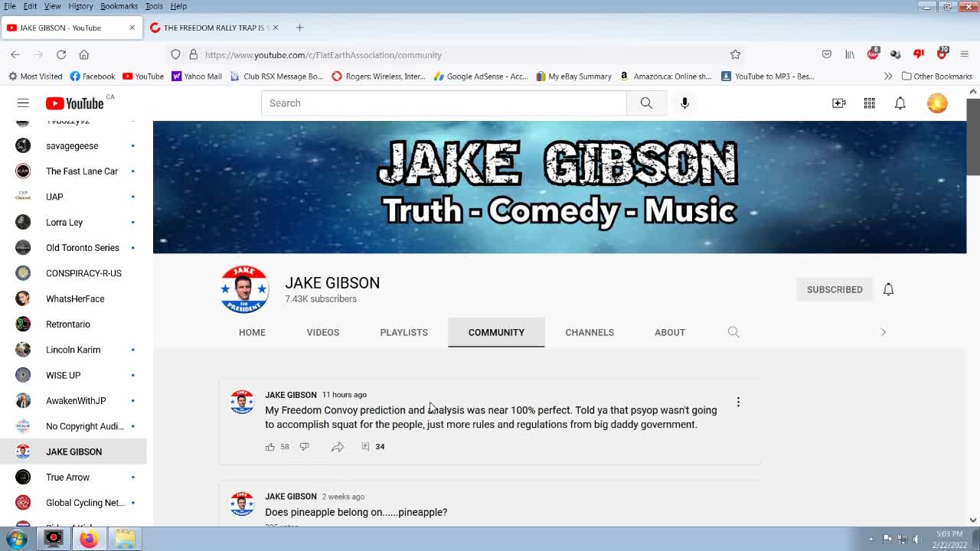Viewport: 980px width, 551px height.
Task: Open Other Bookmarks folder
Action: coord(936,77)
